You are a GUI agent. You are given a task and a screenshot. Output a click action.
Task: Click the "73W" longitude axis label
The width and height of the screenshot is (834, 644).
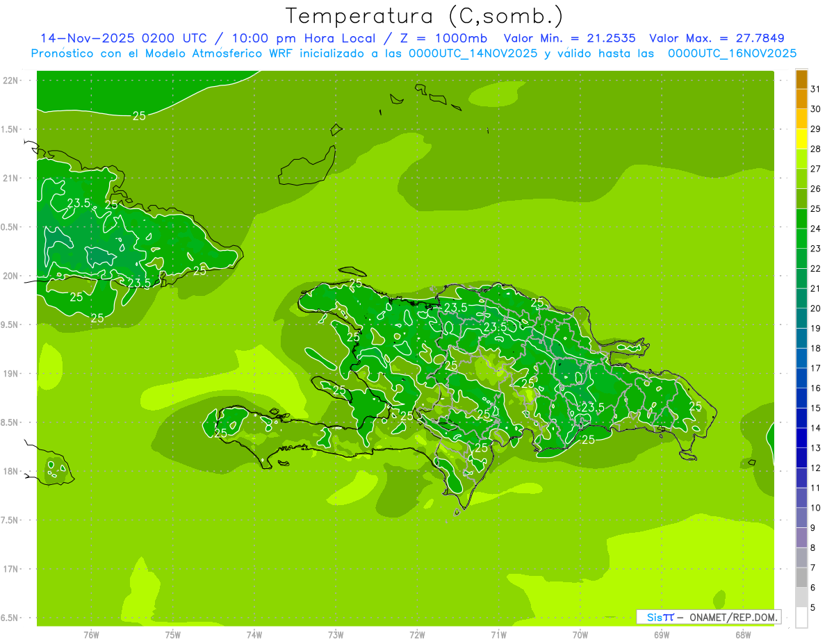click(x=336, y=635)
